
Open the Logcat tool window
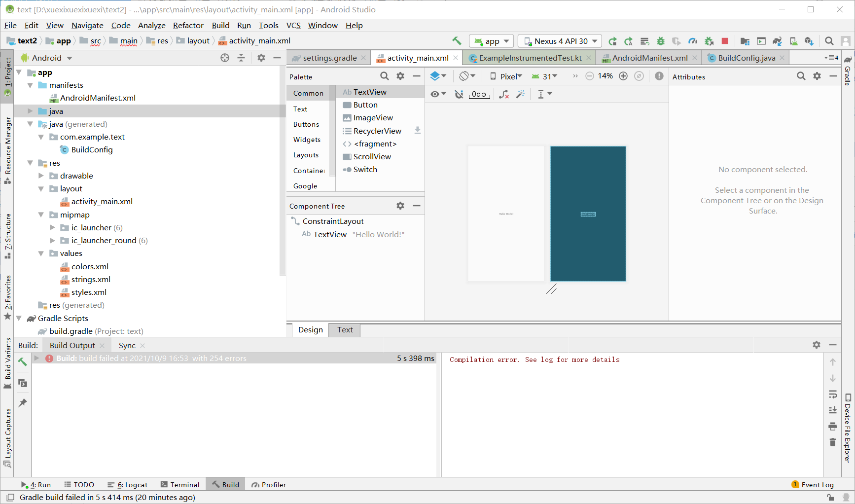tap(127, 485)
